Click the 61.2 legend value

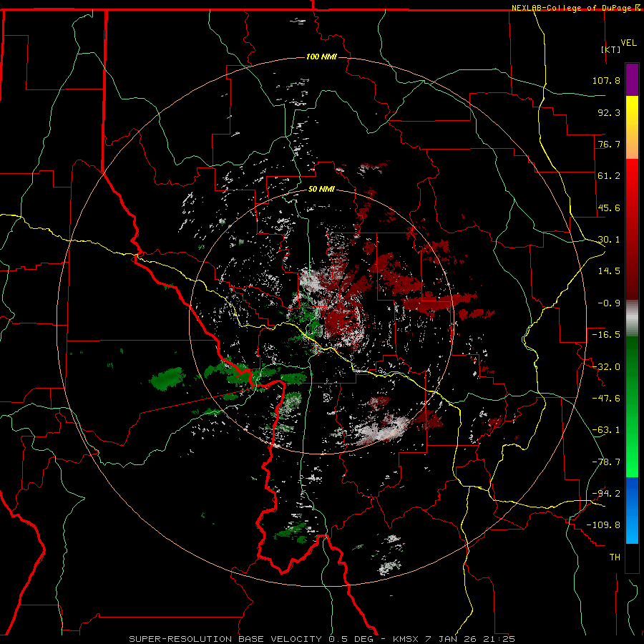tap(609, 176)
